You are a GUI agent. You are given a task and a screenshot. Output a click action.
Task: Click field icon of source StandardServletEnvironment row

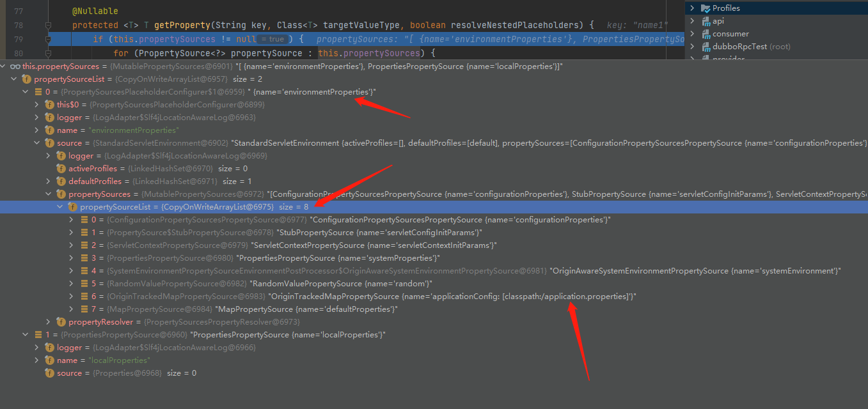(x=49, y=143)
